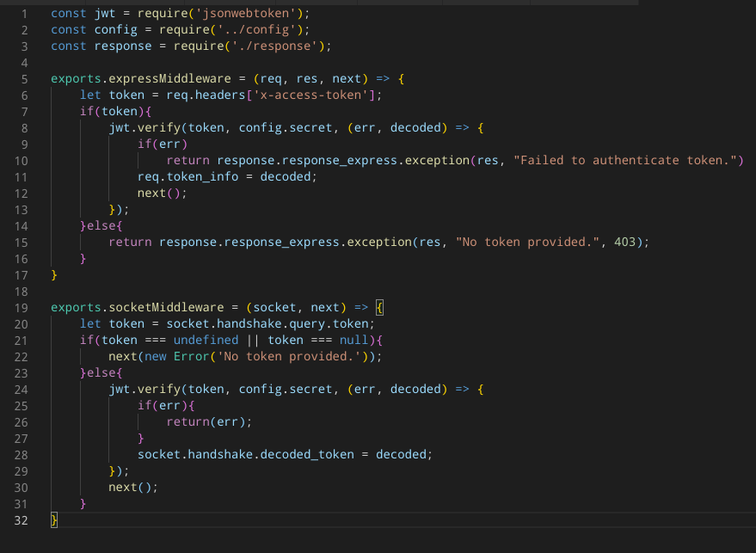This screenshot has width=756, height=553.
Task: Click line number 19 in the gutter
Action: coord(22,308)
